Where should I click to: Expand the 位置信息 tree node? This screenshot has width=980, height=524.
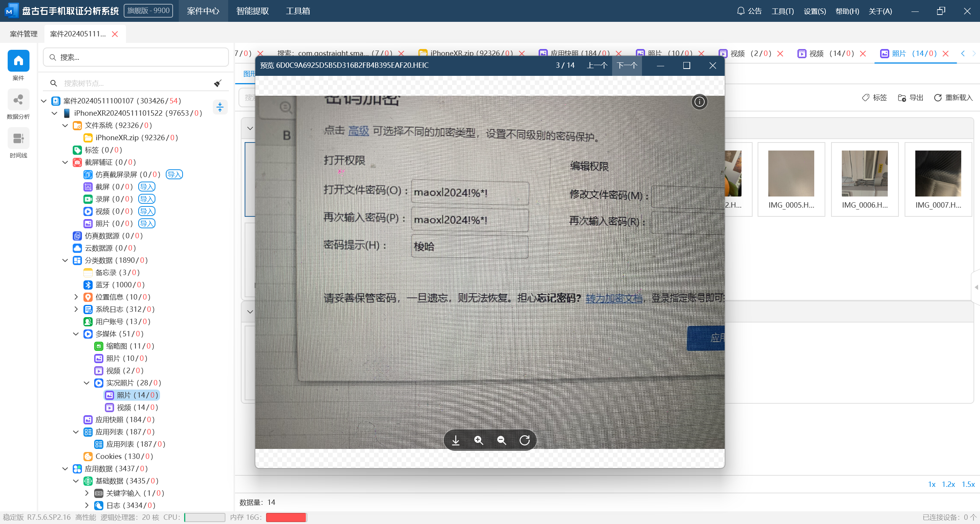click(76, 297)
